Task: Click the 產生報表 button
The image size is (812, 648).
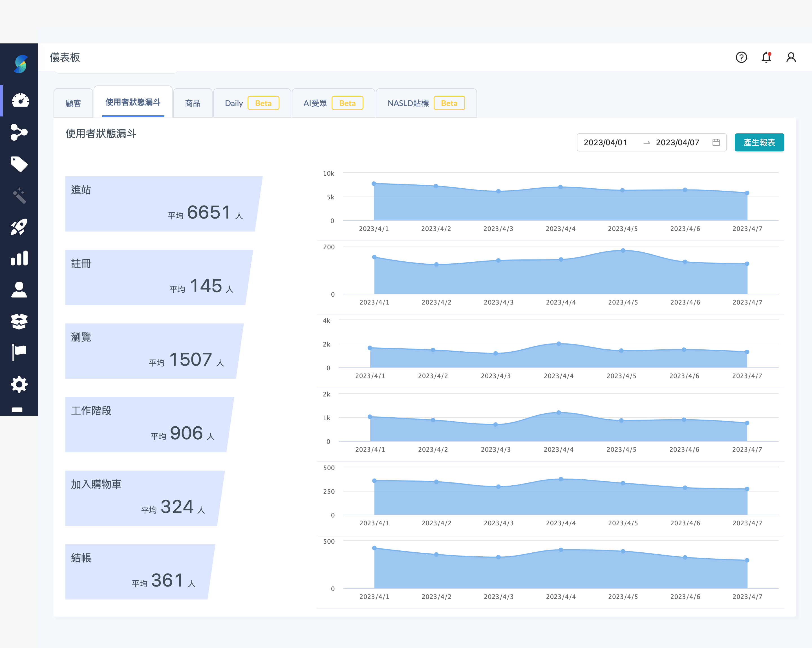Action: [759, 142]
